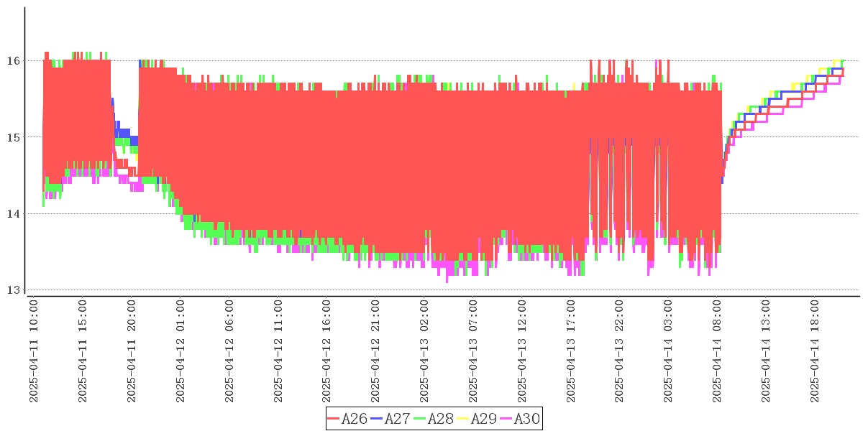Click the magenta A30 legend line swatch
This screenshot has width=868, height=431.
[506, 419]
